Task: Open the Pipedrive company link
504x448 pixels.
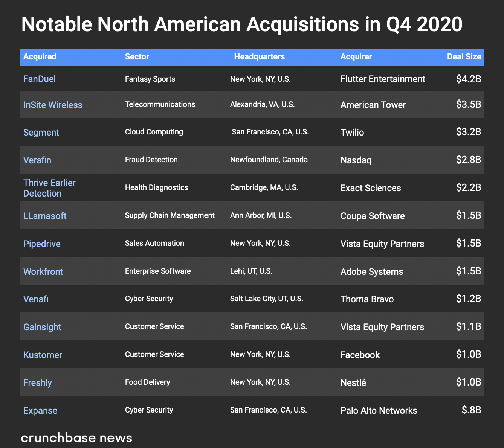Action: [x=42, y=244]
